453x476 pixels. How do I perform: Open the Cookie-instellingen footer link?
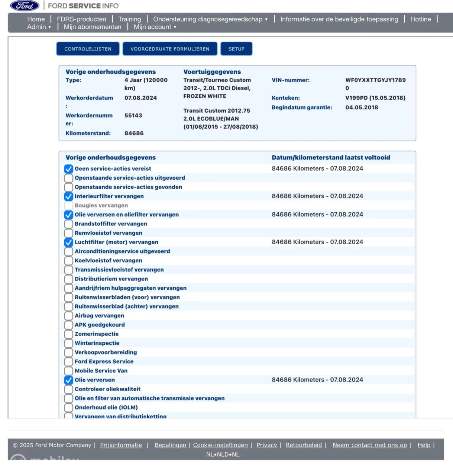(x=220, y=445)
